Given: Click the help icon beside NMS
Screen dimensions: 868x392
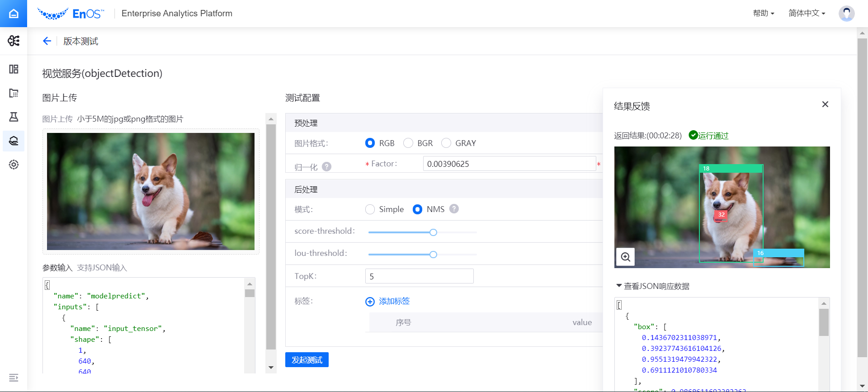Looking at the screenshot, I should tap(454, 209).
